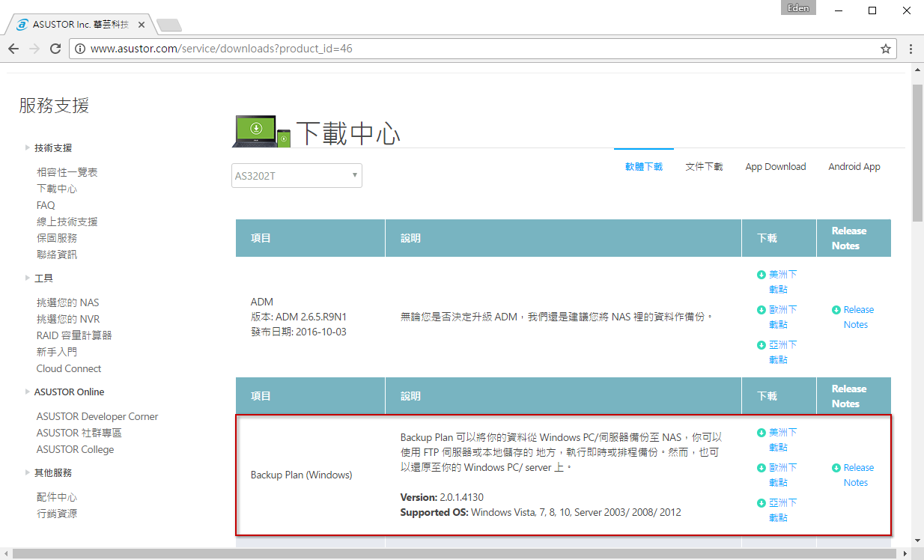Image resolution: width=924 pixels, height=560 pixels.
Task: Open 新手入門 sidebar link
Action: coord(57,352)
